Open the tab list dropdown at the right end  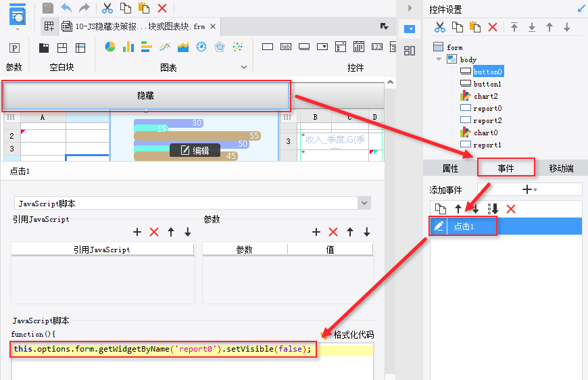pos(384,26)
